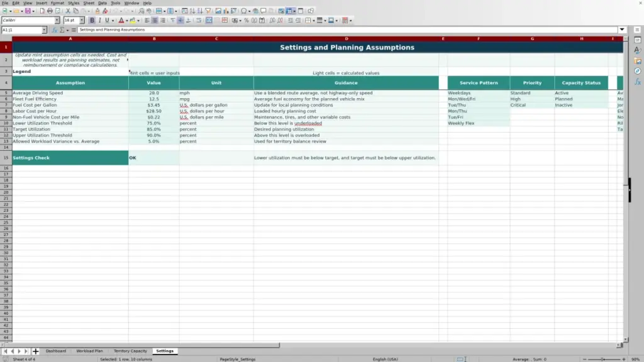Switch to the Dashboard sheet tab
This screenshot has width=644, height=362.
[56, 351]
